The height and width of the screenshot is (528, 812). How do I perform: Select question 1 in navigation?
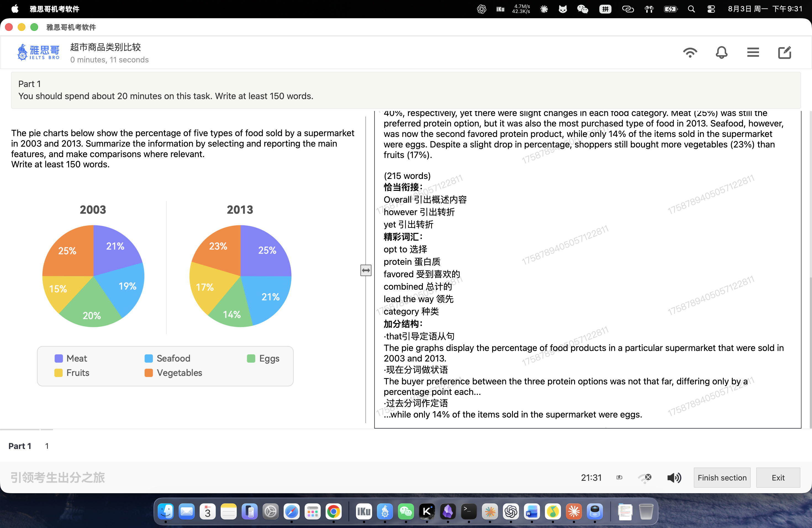tap(47, 446)
